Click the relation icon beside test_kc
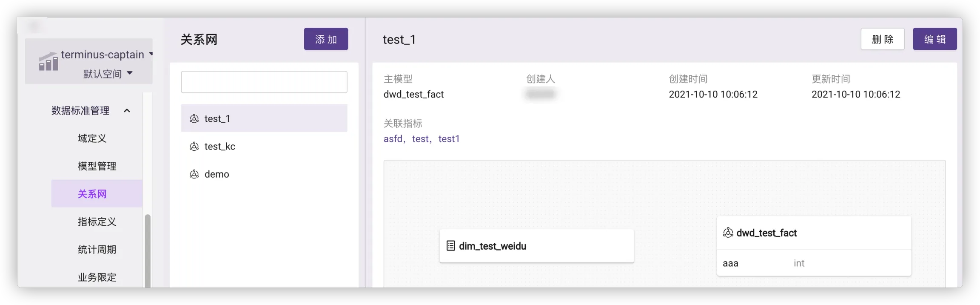Viewport: 980px width, 305px height. click(194, 147)
